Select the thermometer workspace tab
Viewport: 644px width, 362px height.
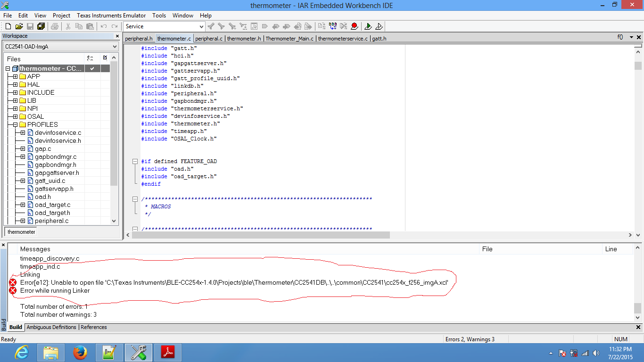(21, 232)
